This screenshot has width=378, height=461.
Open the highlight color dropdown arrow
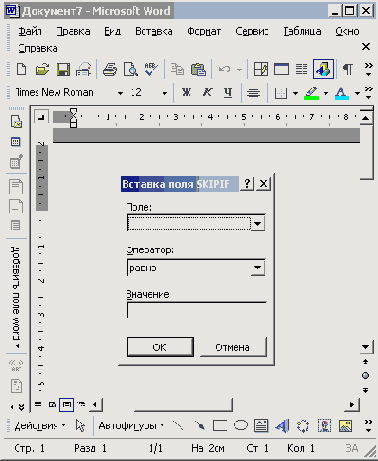(x=326, y=93)
